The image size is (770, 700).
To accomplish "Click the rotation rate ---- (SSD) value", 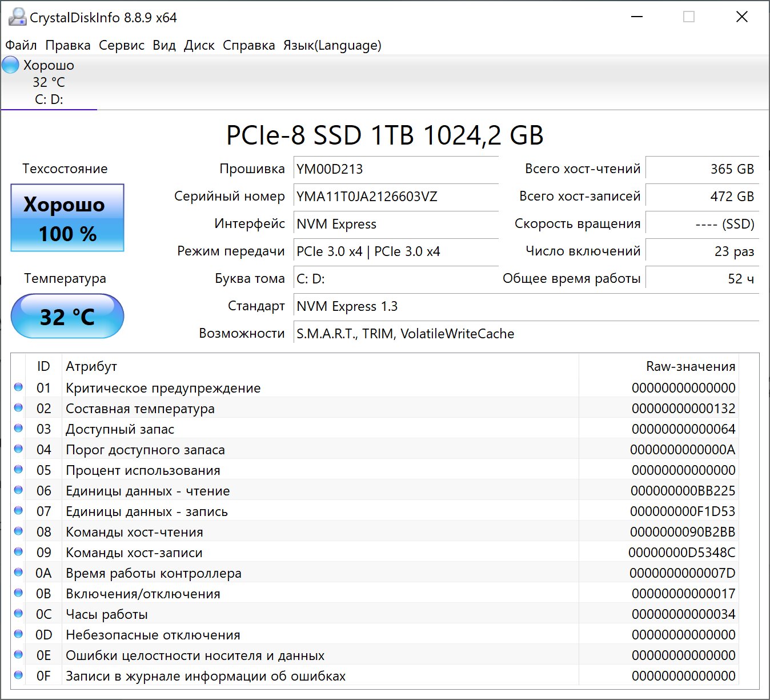I will click(x=702, y=224).
